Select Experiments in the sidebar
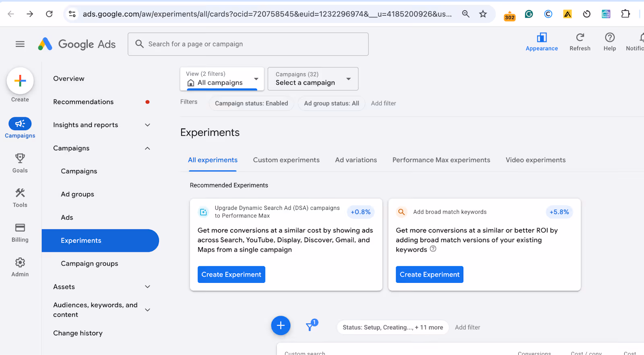This screenshot has height=355, width=644. tap(100, 241)
